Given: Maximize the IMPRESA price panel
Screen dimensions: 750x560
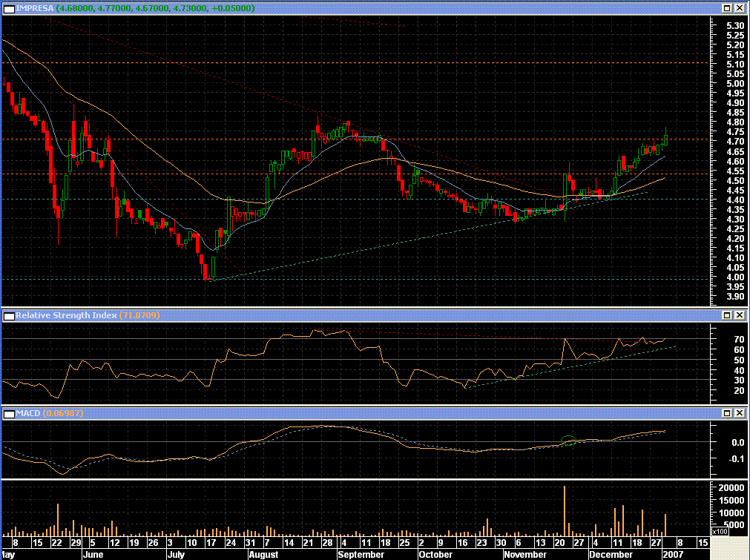Looking at the screenshot, I should (727, 7).
